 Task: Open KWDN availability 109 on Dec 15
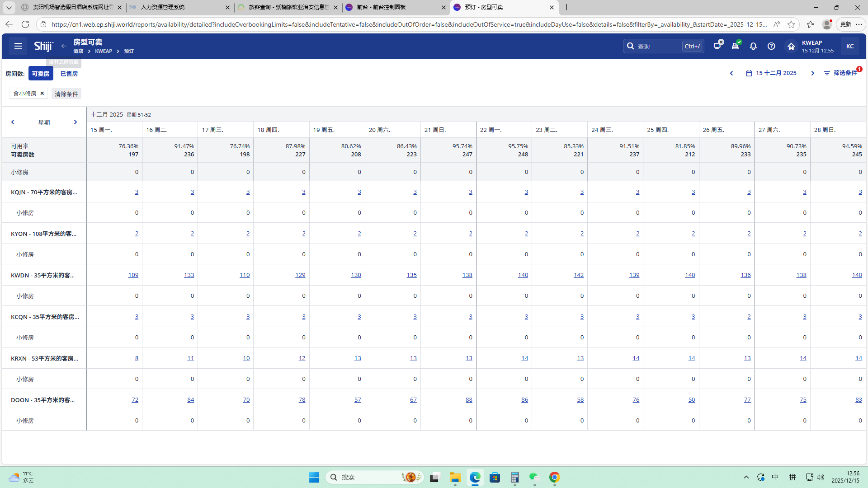click(133, 275)
